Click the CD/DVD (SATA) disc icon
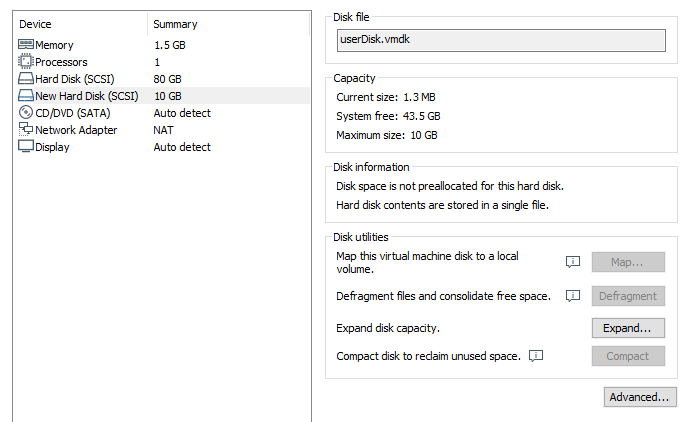The height and width of the screenshot is (422, 686). click(x=26, y=113)
